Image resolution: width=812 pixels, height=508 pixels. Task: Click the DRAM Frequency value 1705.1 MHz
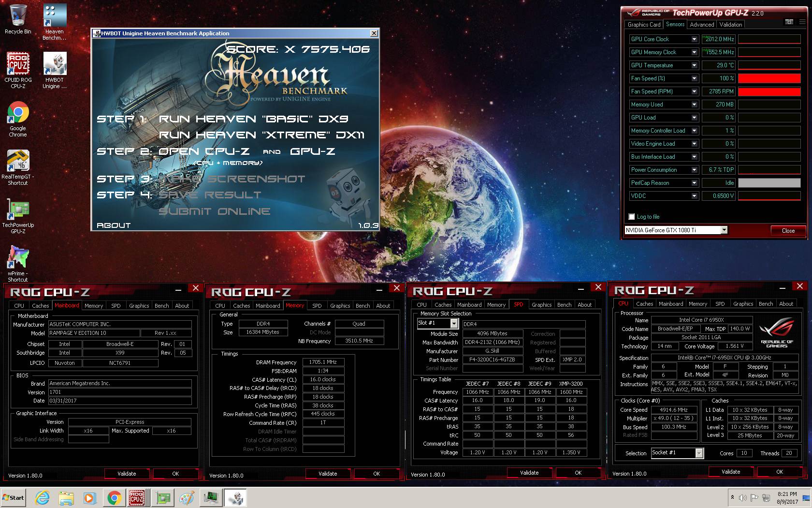coord(323,362)
